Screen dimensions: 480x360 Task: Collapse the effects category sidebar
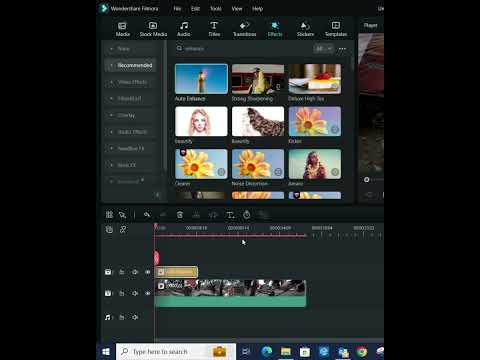pyautogui.click(x=158, y=195)
